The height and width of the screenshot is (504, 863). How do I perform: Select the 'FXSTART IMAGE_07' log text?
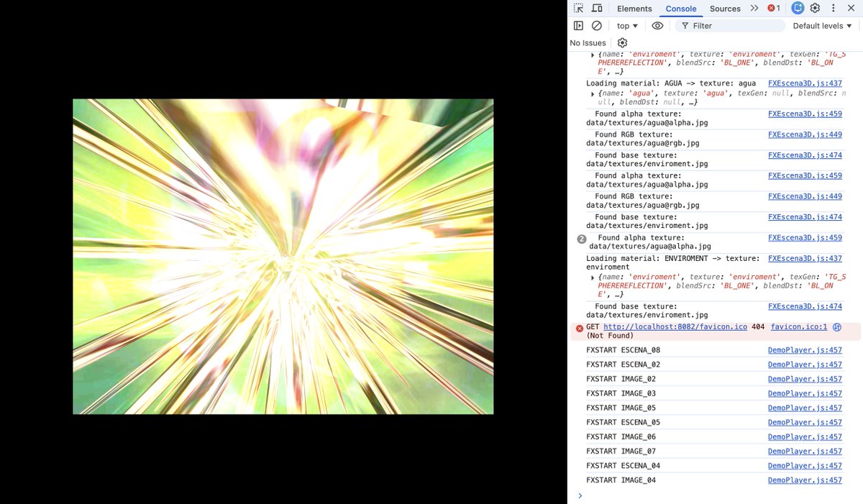[621, 451]
